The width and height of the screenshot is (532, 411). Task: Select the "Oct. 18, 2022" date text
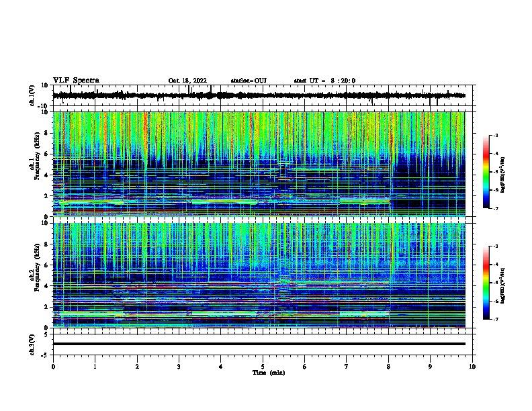[x=187, y=81]
